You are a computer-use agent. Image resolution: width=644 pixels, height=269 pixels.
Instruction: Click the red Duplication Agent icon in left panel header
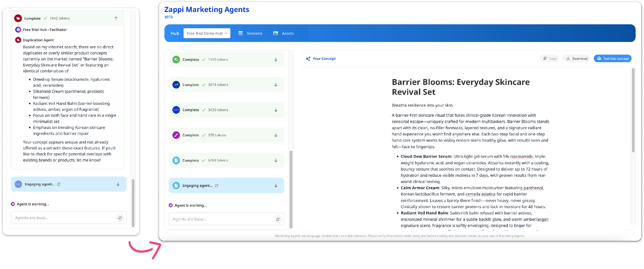click(18, 18)
